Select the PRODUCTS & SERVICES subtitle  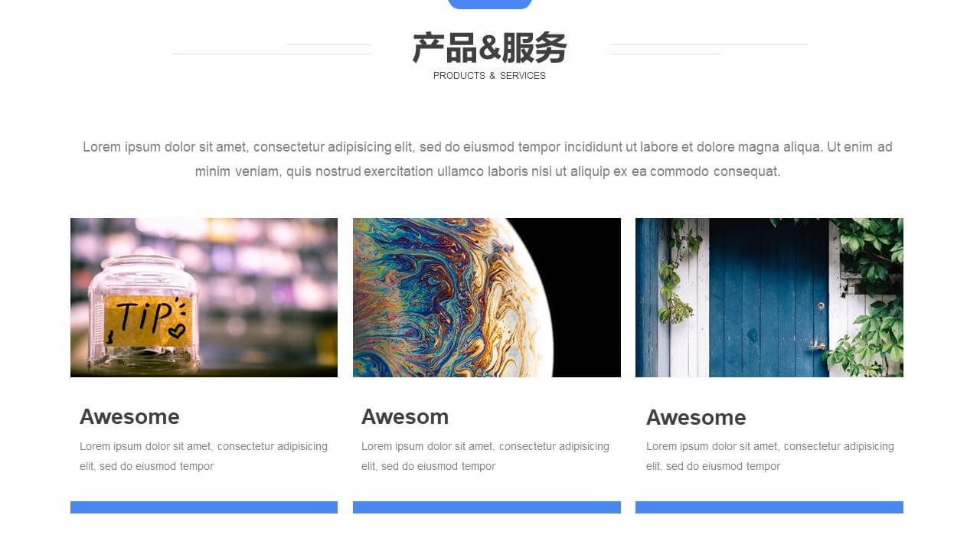click(489, 76)
